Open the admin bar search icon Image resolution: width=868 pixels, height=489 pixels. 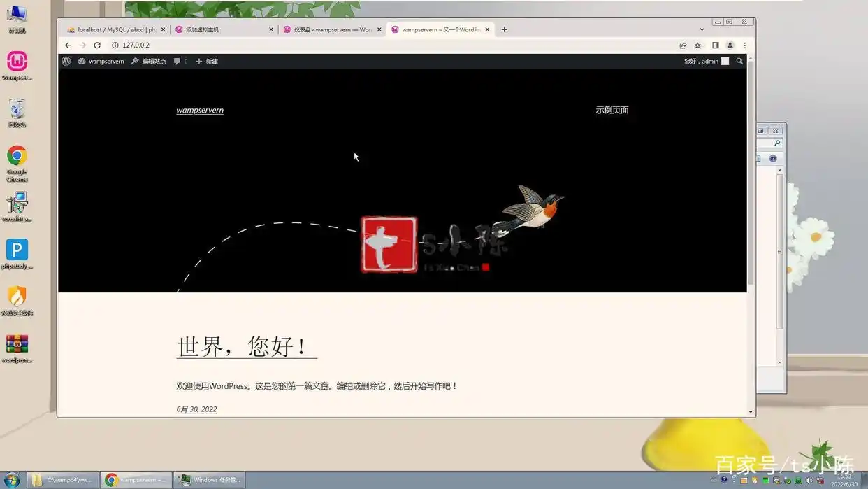pos(739,61)
